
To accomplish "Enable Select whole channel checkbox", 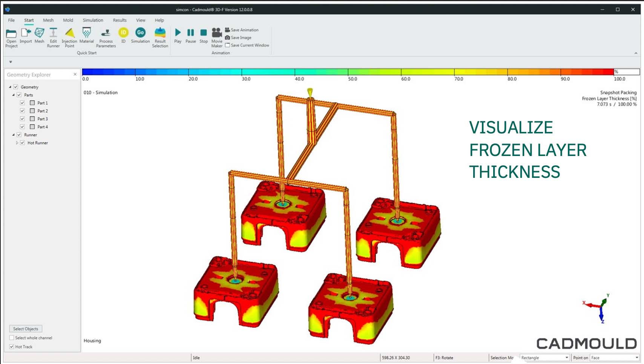I will click(x=12, y=338).
